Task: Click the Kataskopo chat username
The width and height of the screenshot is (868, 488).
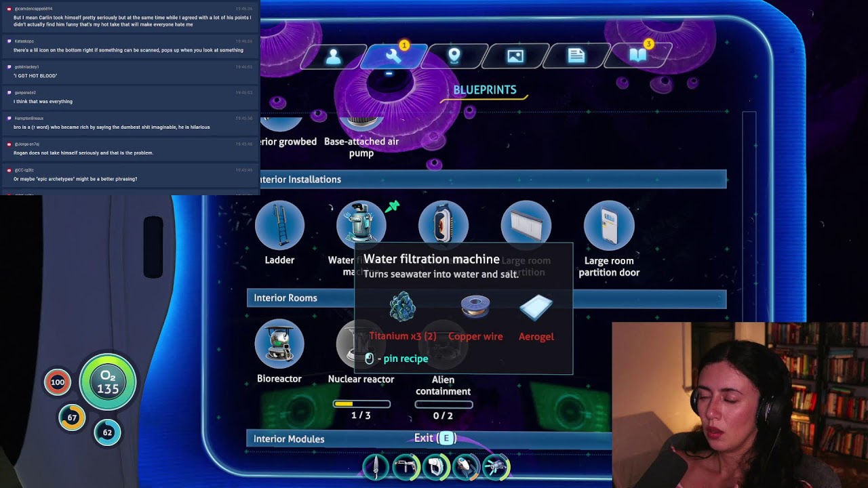Action: [24, 41]
